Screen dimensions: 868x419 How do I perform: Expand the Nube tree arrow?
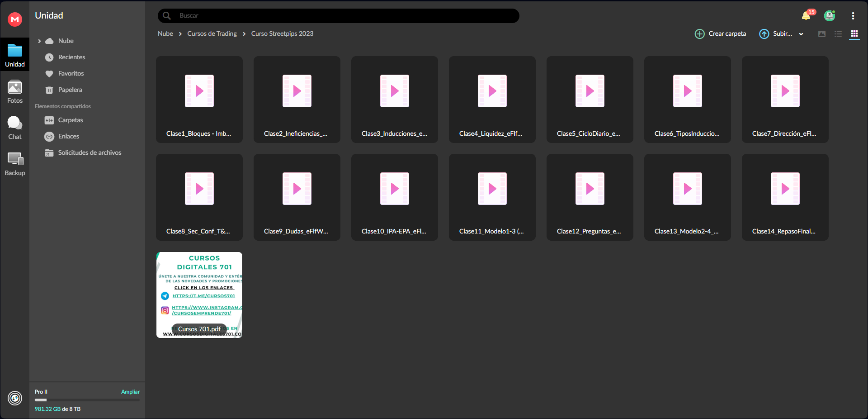[39, 41]
